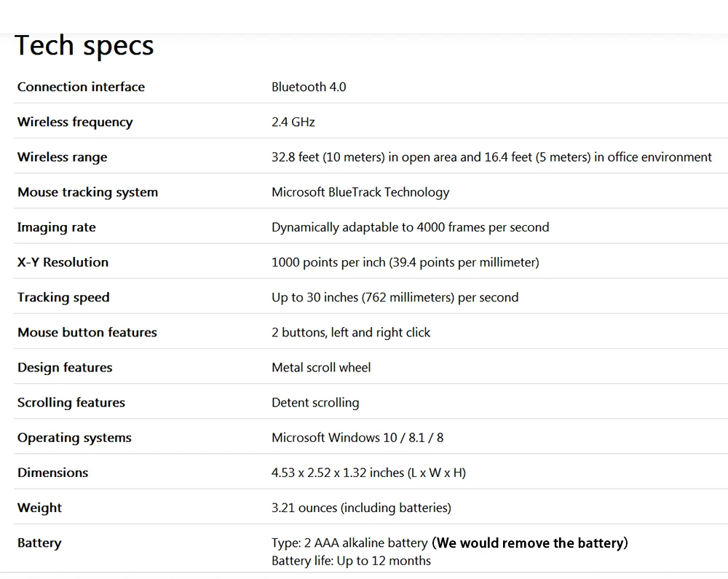This screenshot has width=728, height=579.
Task: Select the Mouse tracking system label
Action: pos(88,192)
